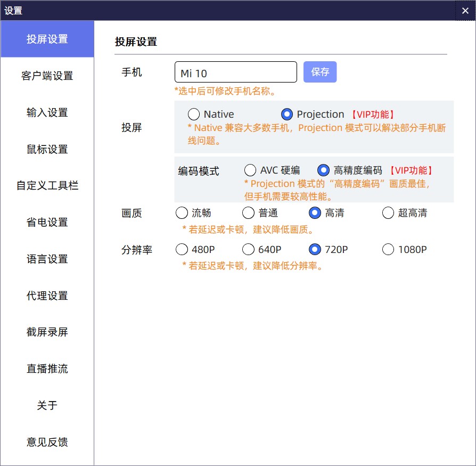Open 输入设置 settings page

47,112
